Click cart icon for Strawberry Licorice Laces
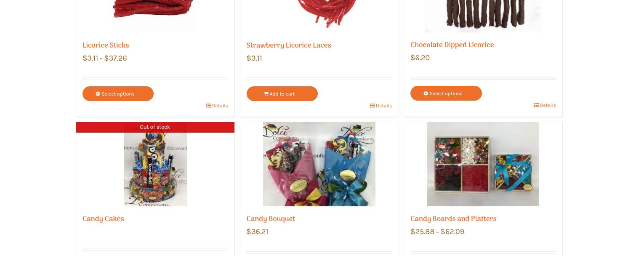This screenshot has height=256, width=644. (266, 94)
